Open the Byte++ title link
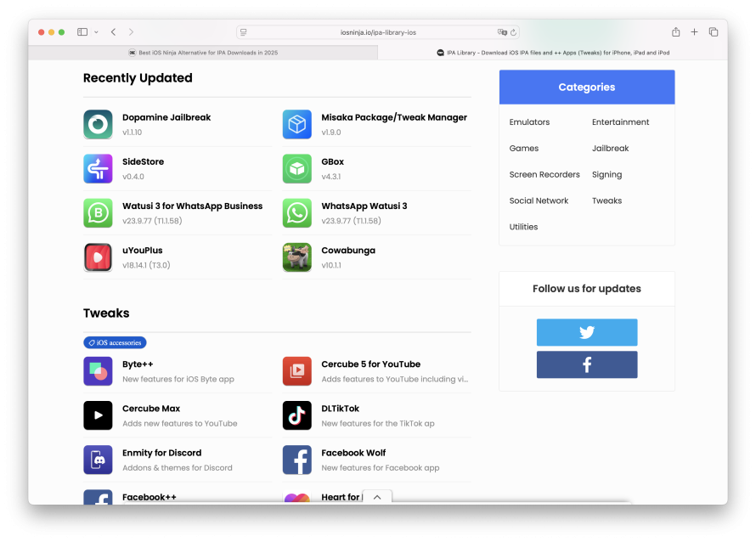The width and height of the screenshot is (756, 542). click(x=138, y=364)
